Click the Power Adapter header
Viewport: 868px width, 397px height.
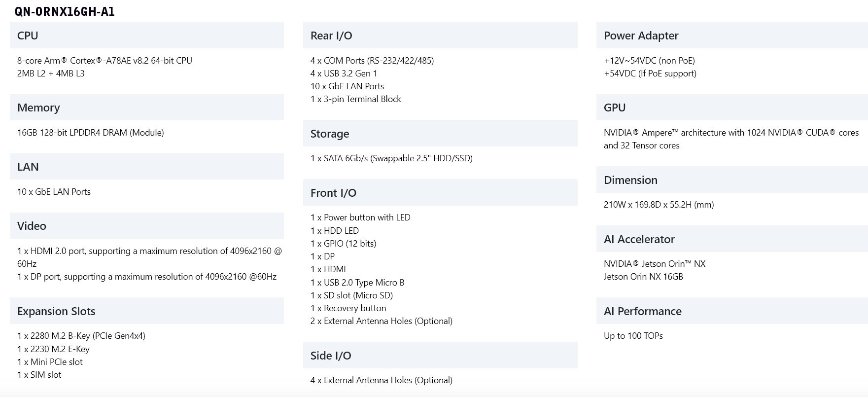pyautogui.click(x=732, y=35)
